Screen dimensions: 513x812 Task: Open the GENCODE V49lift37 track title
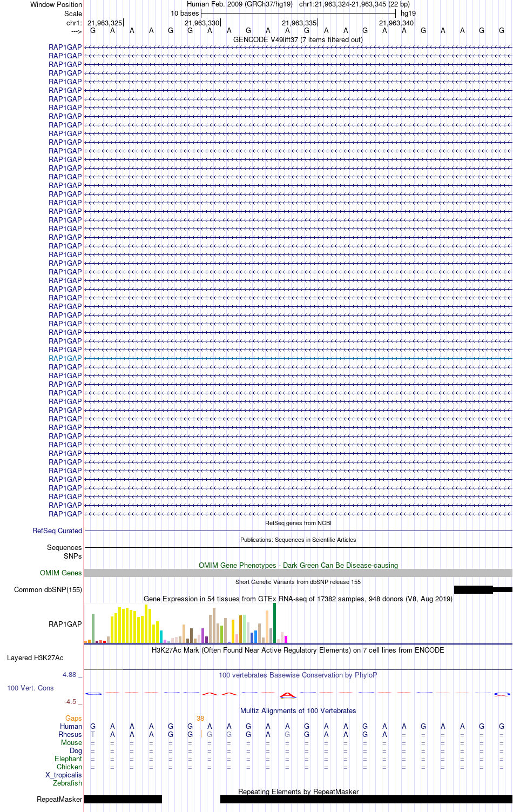[x=298, y=39]
